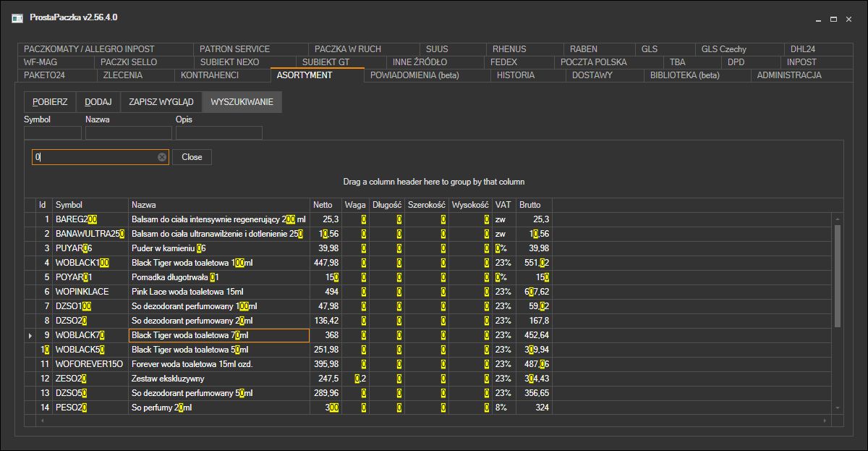Screen dimensions: 868x451
Task: Open the PACZKOMATY / ALLEGRO INPOST tab
Action: (x=105, y=49)
